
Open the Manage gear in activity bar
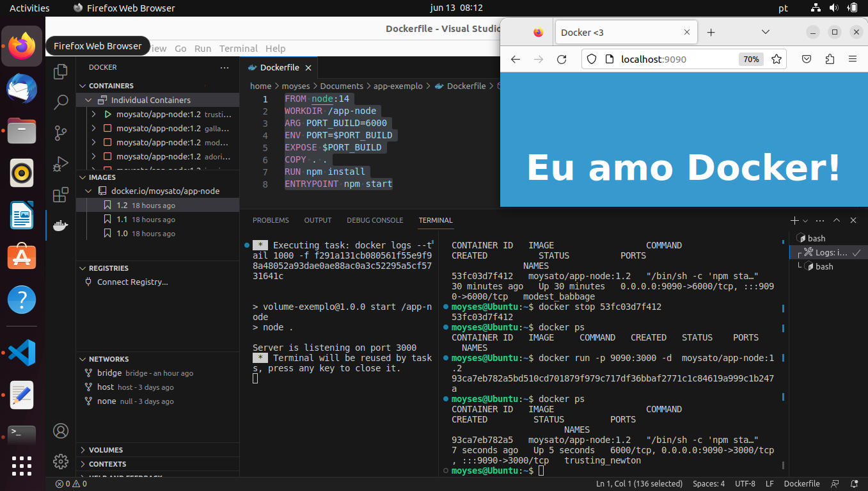pyautogui.click(x=61, y=462)
